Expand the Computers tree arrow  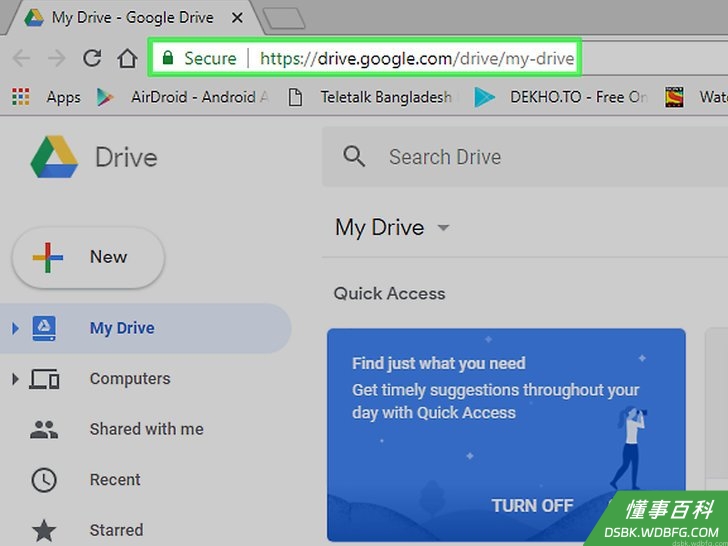[15, 379]
